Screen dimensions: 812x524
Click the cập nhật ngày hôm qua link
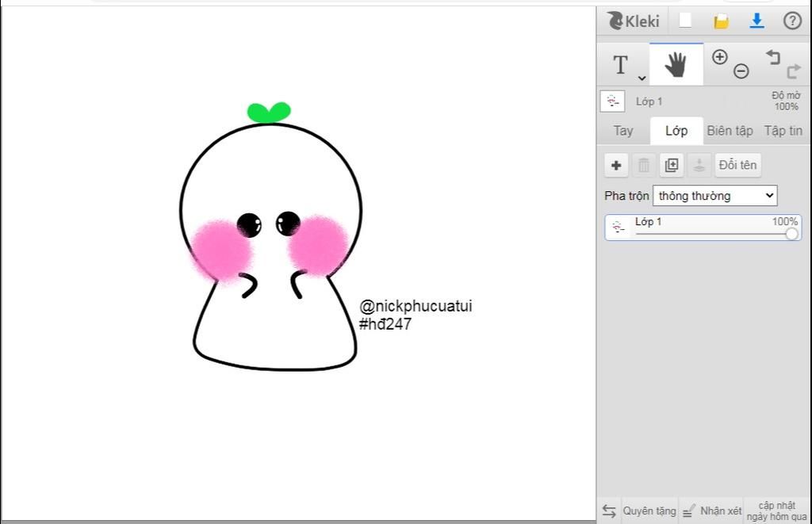[777, 511]
